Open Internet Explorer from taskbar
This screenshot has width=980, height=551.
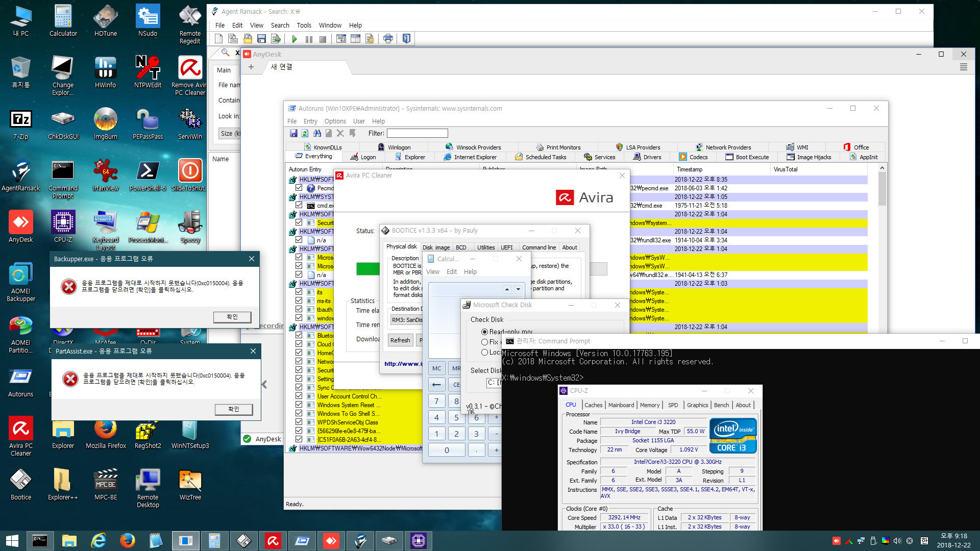click(x=98, y=541)
